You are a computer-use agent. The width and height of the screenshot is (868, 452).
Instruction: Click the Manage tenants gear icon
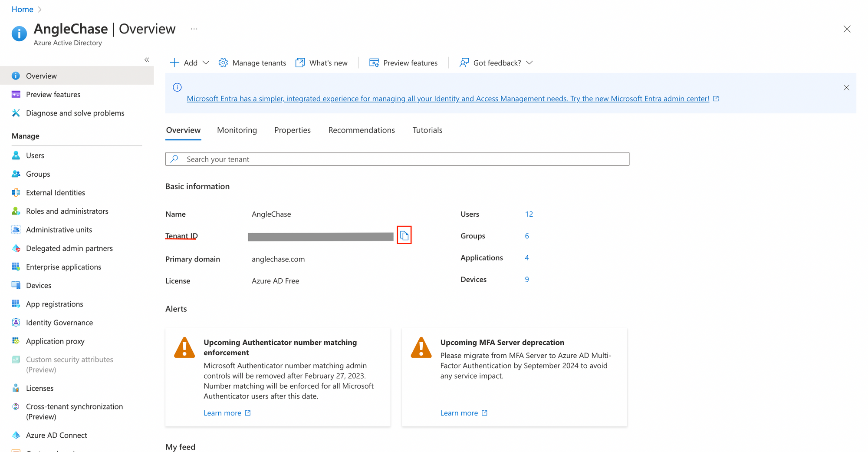223,63
